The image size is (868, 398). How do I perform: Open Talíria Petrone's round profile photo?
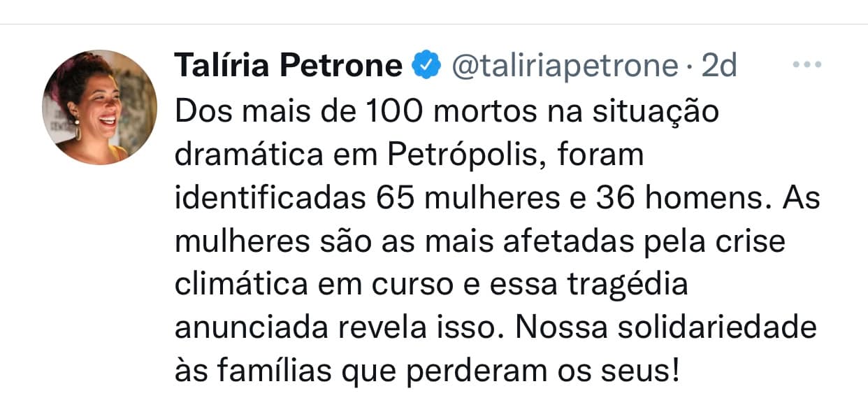click(100, 107)
